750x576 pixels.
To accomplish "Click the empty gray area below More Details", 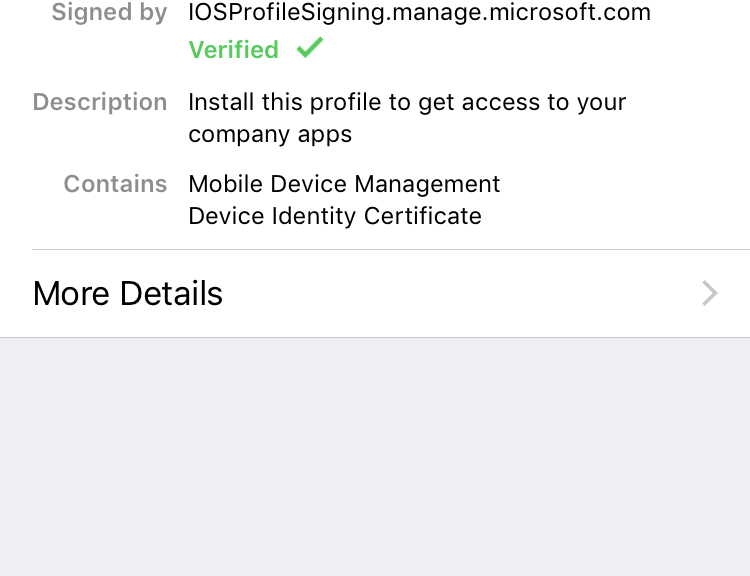I will pyautogui.click(x=375, y=457).
